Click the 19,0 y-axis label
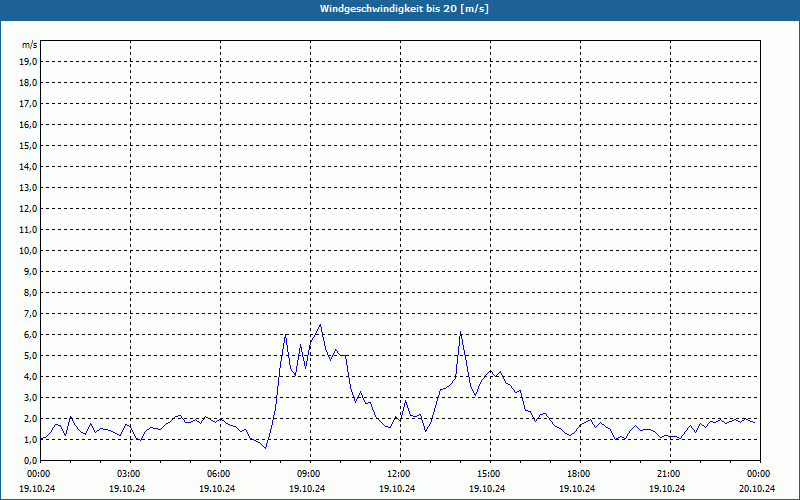This screenshot has width=800, height=500. pyautogui.click(x=27, y=62)
